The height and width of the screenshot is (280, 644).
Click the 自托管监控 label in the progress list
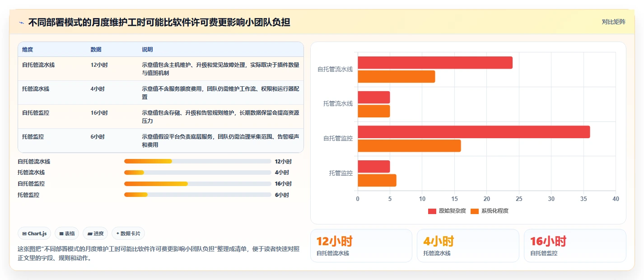tap(31, 184)
